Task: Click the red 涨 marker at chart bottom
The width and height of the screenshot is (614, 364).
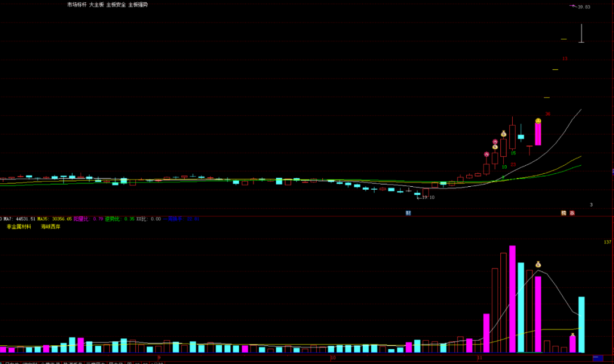Action: click(572, 213)
